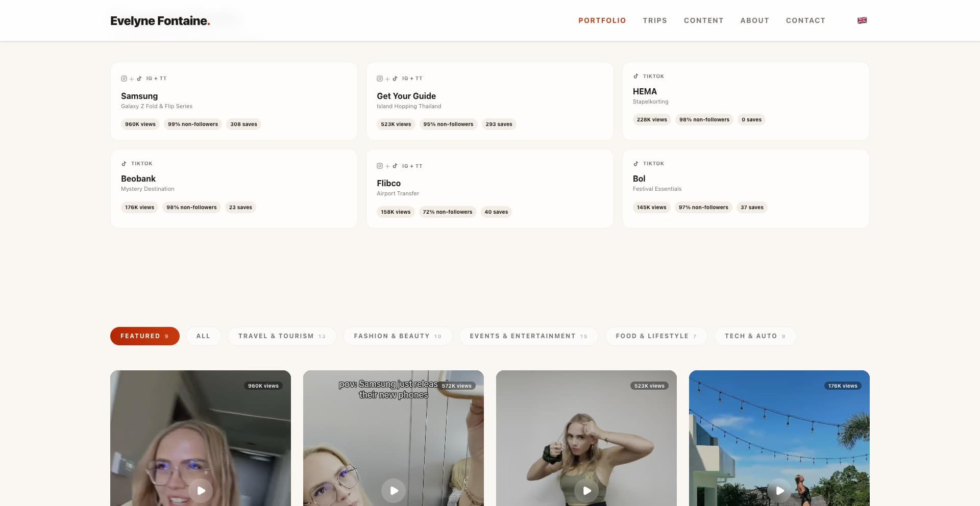The width and height of the screenshot is (980, 506).
Task: Select the TikTok icon on the Samsung card
Action: click(x=139, y=78)
